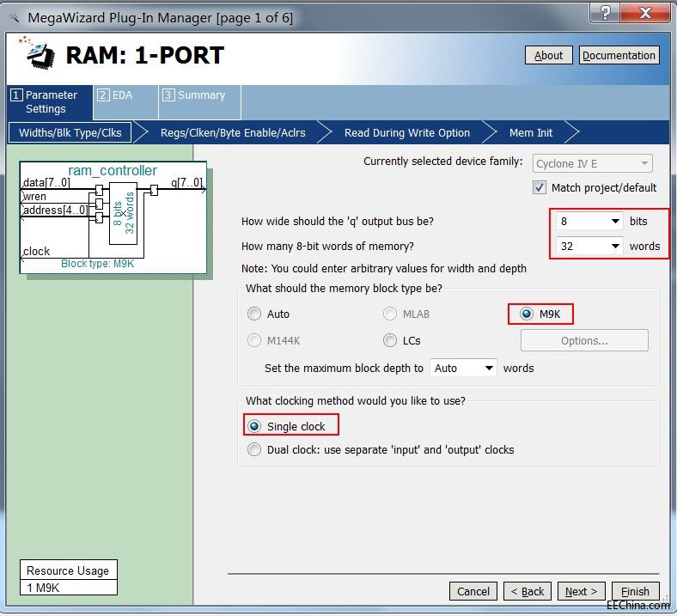Click the q[7..0] output port label
Screen dimensions: 677x616
[x=186, y=183]
